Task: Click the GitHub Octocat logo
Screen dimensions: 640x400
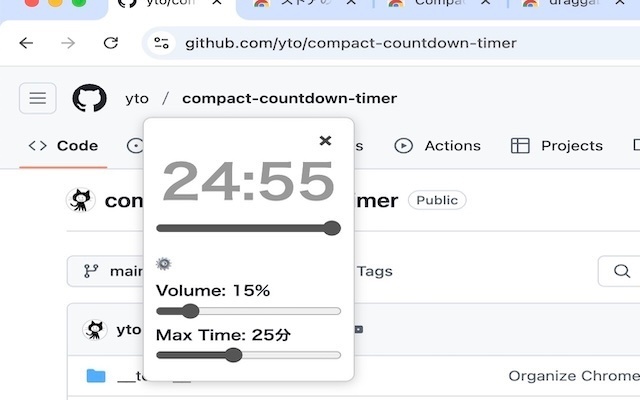Action: point(89,98)
